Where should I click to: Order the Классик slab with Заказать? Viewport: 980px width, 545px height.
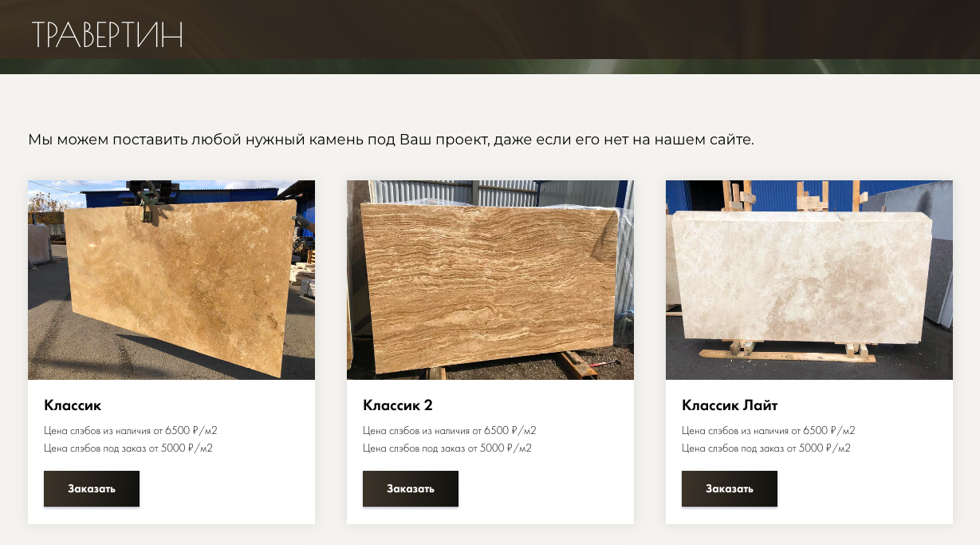click(92, 488)
